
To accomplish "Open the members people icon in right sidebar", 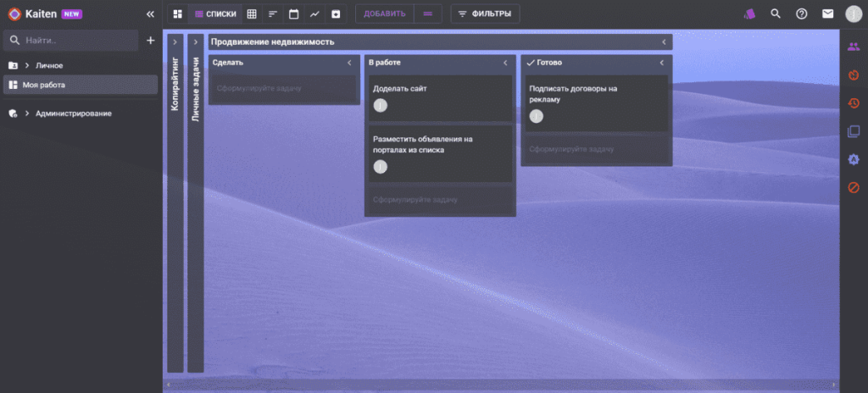I will click(x=854, y=47).
